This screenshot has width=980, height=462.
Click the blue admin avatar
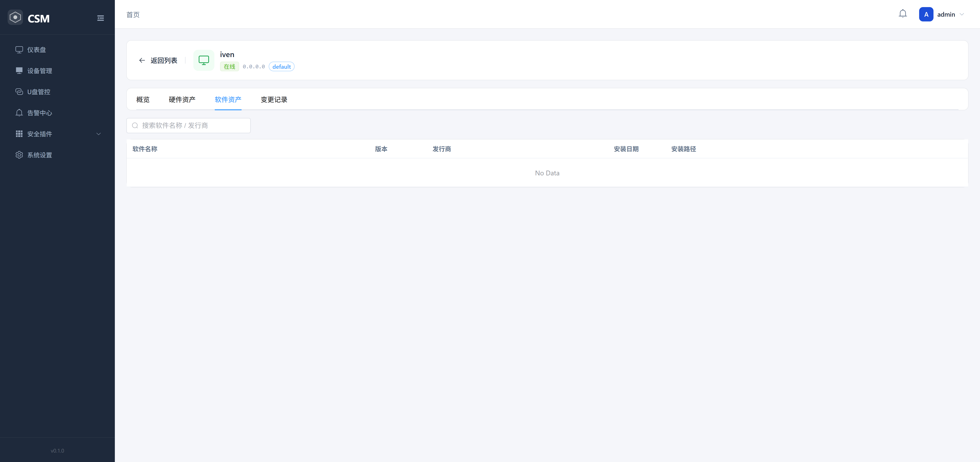pyautogui.click(x=926, y=15)
